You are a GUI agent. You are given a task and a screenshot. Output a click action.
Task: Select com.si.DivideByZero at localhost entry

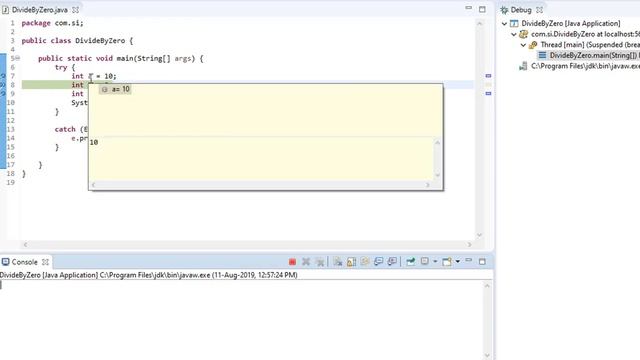pos(585,34)
